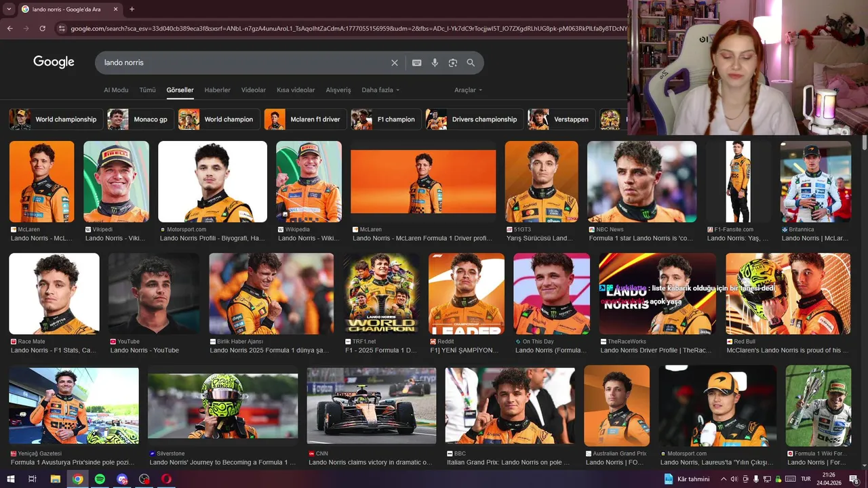The width and height of the screenshot is (868, 488).
Task: Open the Red Bull McLaren's Lando Norris image
Action: coord(788,293)
